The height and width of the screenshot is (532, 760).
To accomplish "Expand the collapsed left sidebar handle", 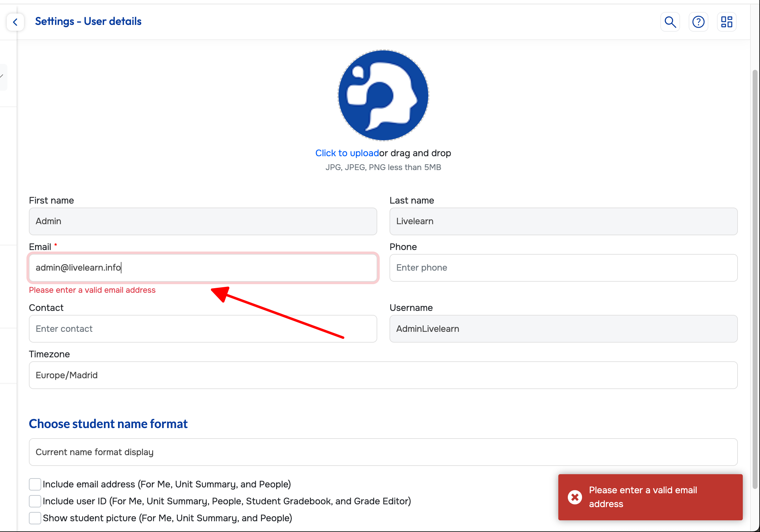I will tap(3, 77).
